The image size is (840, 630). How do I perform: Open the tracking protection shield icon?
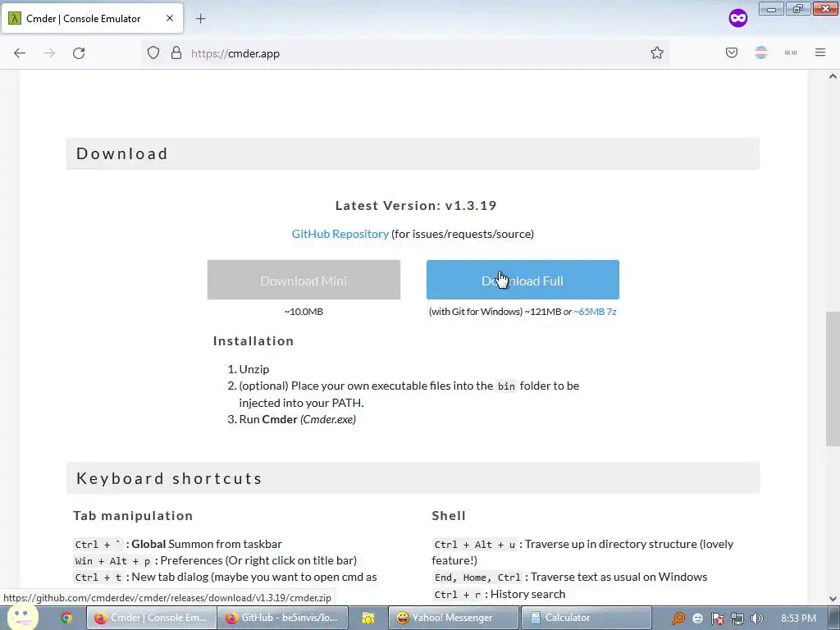pos(153,53)
